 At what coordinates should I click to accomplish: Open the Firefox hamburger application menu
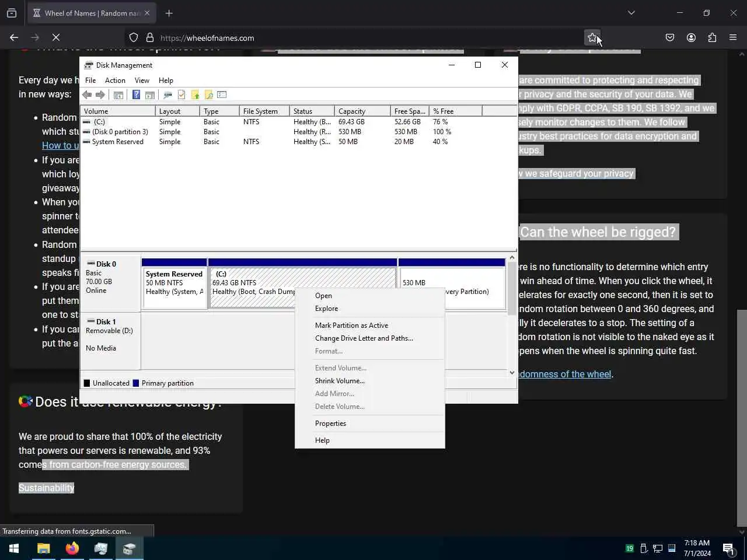tap(733, 38)
